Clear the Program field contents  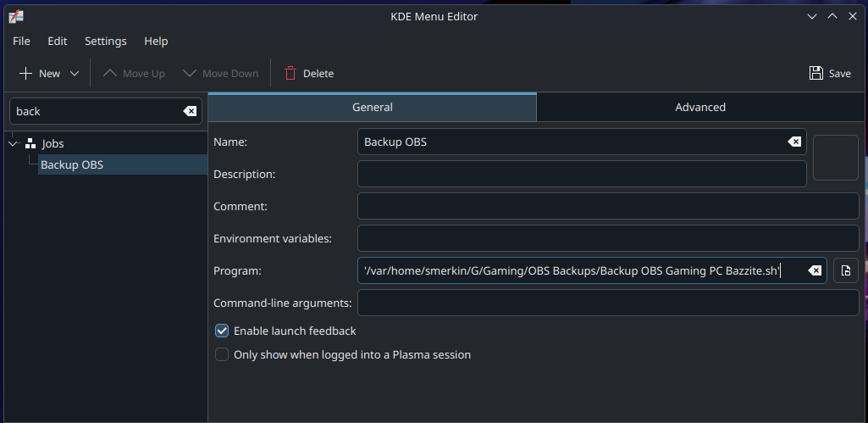tap(814, 270)
